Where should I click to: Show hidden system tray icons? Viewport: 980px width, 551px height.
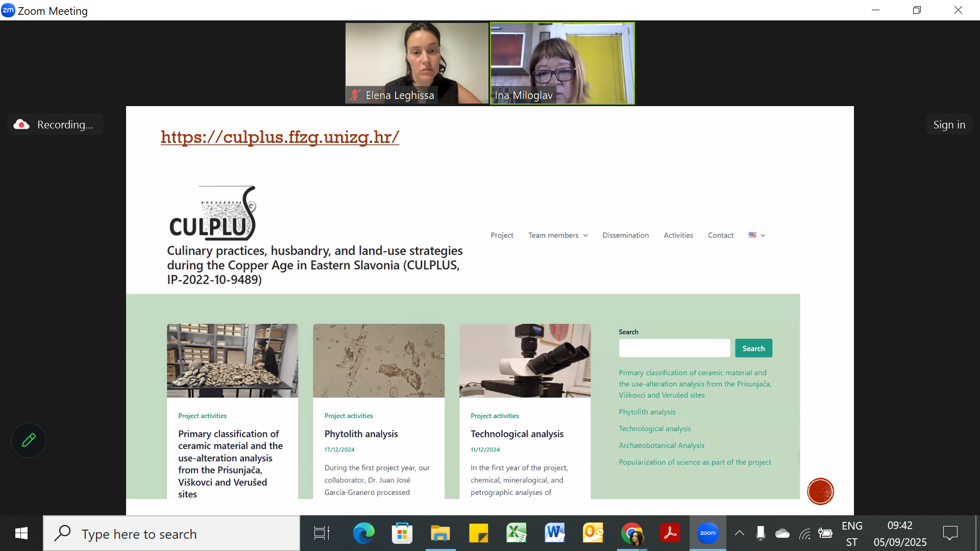pos(739,534)
